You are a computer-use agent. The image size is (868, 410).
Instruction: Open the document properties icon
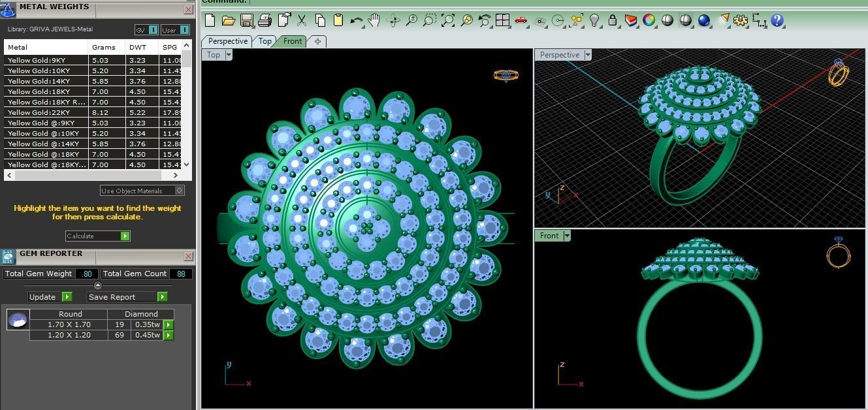[284, 20]
